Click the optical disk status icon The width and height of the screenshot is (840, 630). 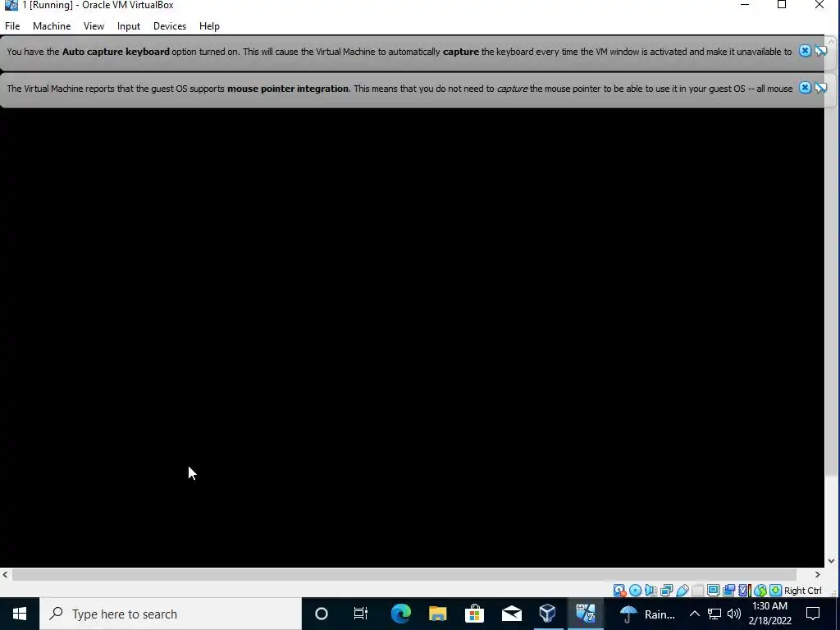pos(636,591)
